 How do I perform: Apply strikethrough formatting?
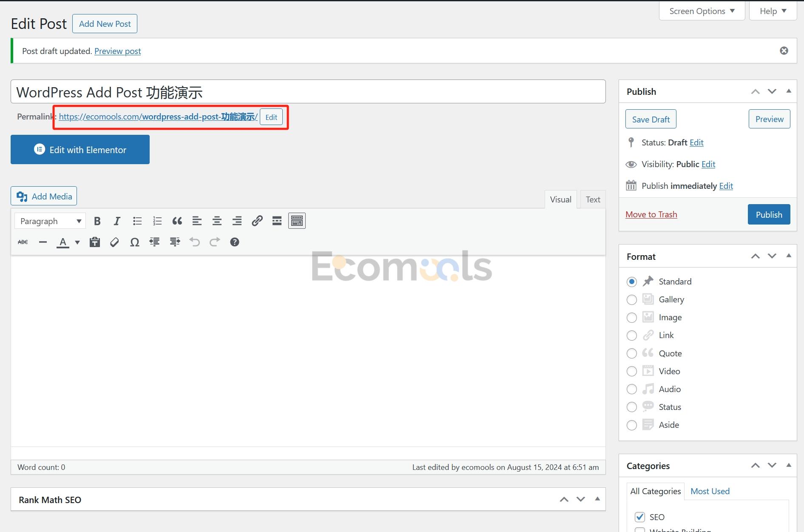click(23, 242)
